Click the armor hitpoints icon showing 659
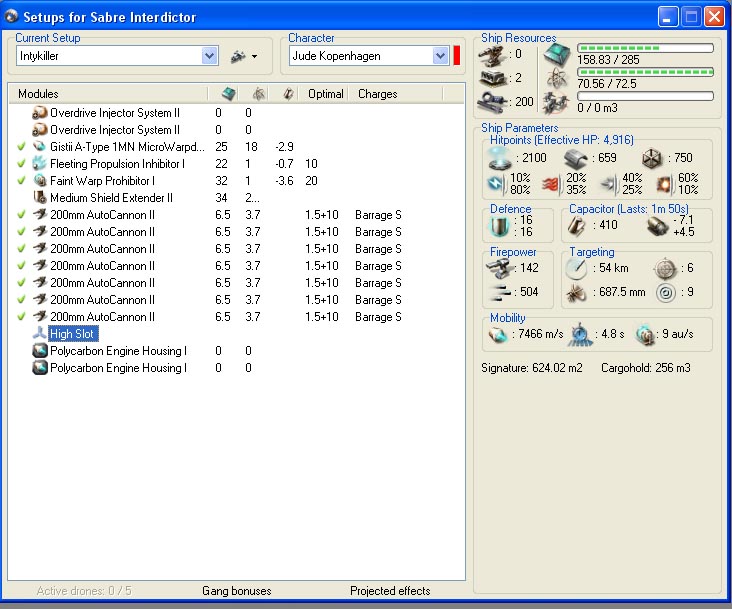 coord(575,159)
